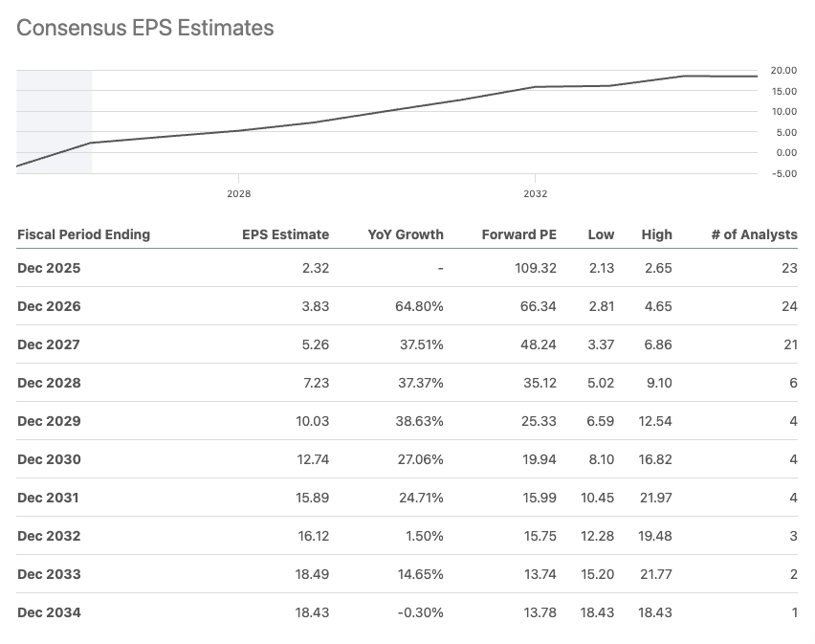Click the Dec 2028 row label
The image size is (815, 644).
click(x=49, y=383)
